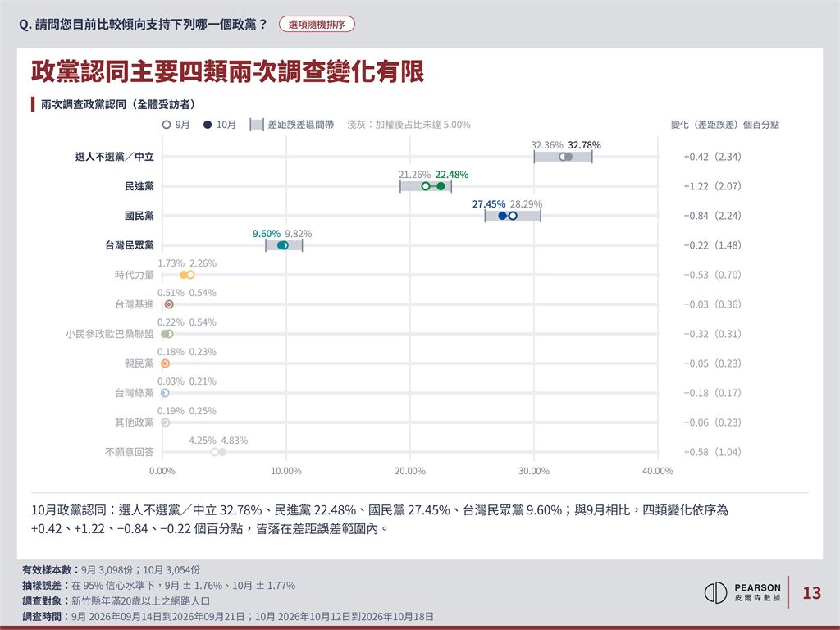Click the 差距誤差區間帶 legend bar icon
Image resolution: width=840 pixels, height=630 pixels.
257,125
